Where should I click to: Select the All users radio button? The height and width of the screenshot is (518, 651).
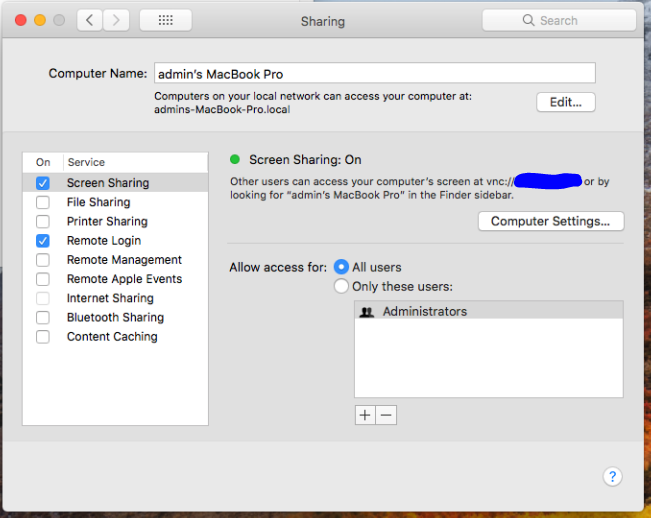[341, 267]
